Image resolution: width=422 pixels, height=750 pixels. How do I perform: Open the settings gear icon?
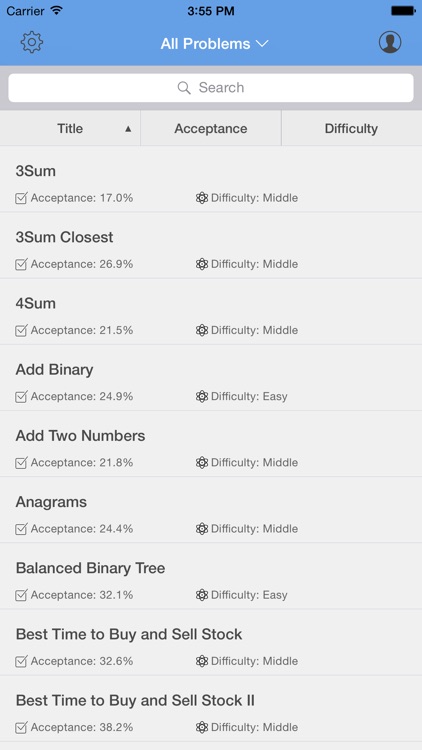(x=32, y=43)
